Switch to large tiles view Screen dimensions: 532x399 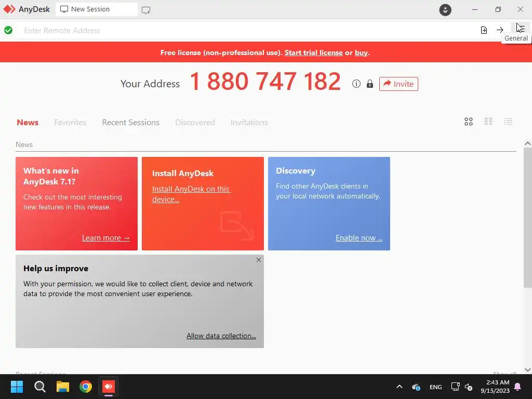pos(469,122)
